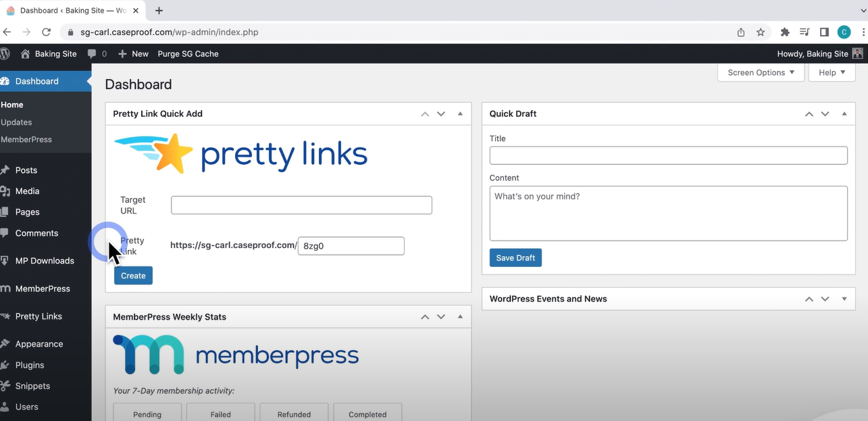Click the WordPress logo in the admin bar

[5, 53]
